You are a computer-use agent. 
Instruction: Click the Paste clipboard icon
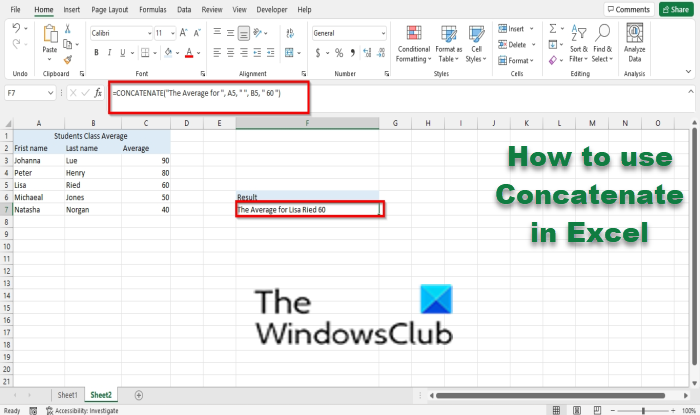[50, 34]
